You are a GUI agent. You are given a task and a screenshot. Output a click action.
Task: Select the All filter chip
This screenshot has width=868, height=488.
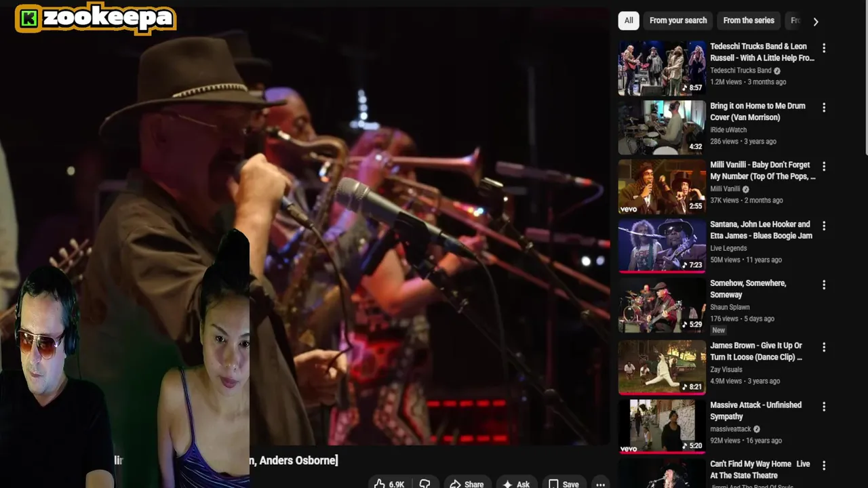click(629, 20)
